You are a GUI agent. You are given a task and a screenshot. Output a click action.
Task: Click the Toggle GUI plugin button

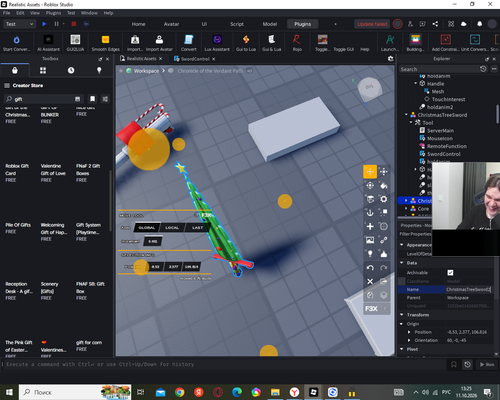tap(343, 49)
